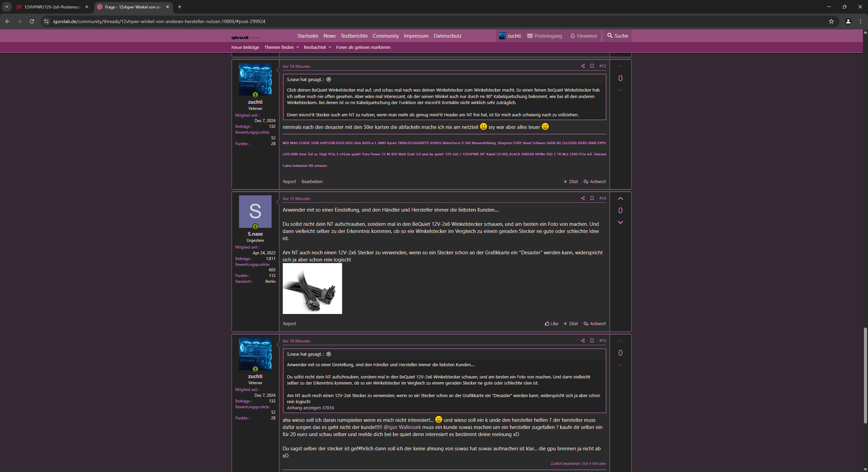The width and height of the screenshot is (868, 472).
Task: Bookmark post #13 with the bookmark icon
Action: [592, 66]
